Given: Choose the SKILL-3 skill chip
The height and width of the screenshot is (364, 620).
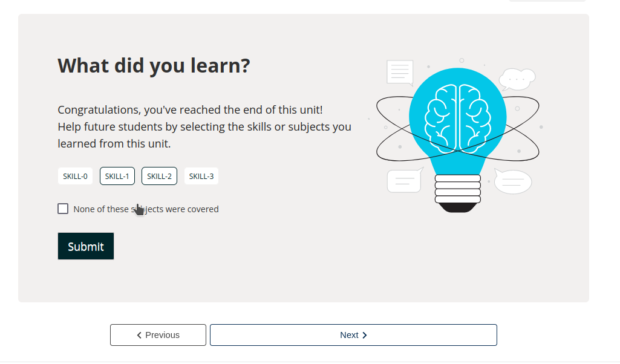Looking at the screenshot, I should 201,177.
